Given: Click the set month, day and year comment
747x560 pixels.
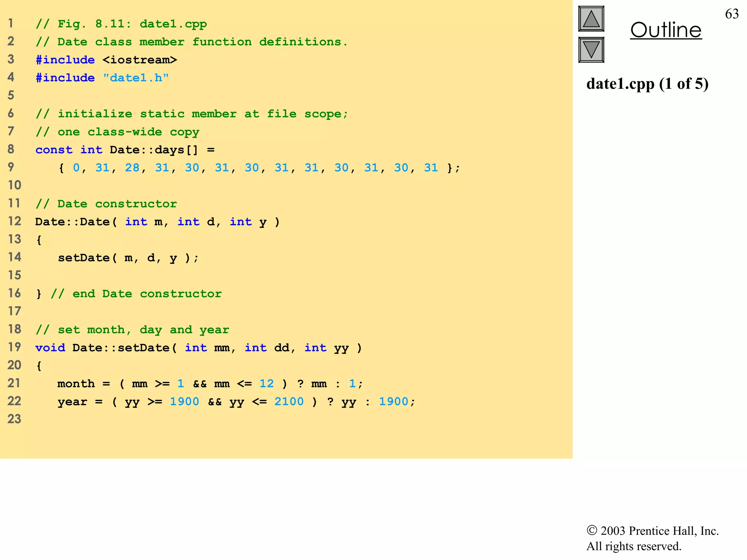Looking at the screenshot, I should click(x=132, y=330).
